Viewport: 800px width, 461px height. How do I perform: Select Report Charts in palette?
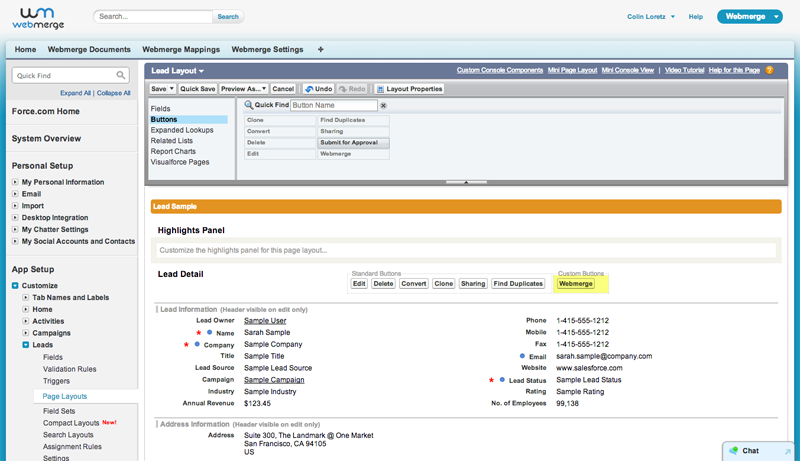click(x=173, y=151)
